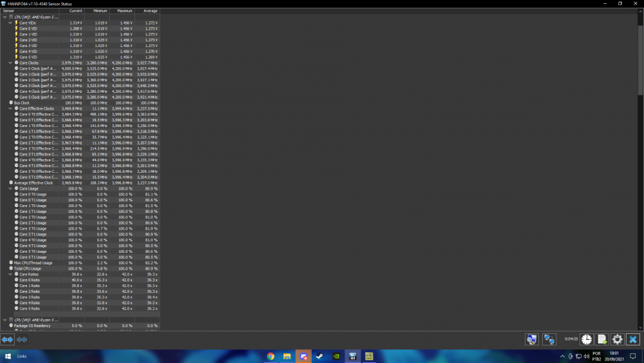
Task: Click the taskbar clock showing 18:01
Action: point(614,357)
